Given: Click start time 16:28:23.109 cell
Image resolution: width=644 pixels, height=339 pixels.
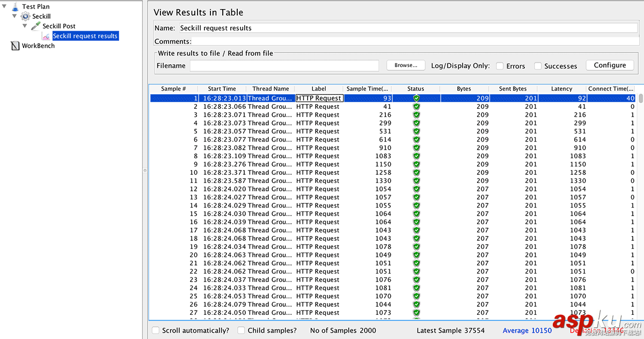Looking at the screenshot, I should 224,156.
